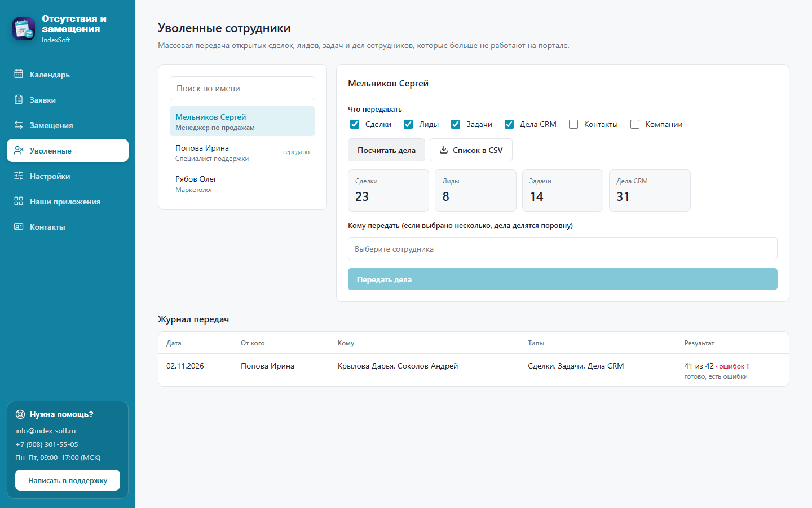Click the phone number +7 (908) 301-55-05
812x508 pixels.
[47, 444]
